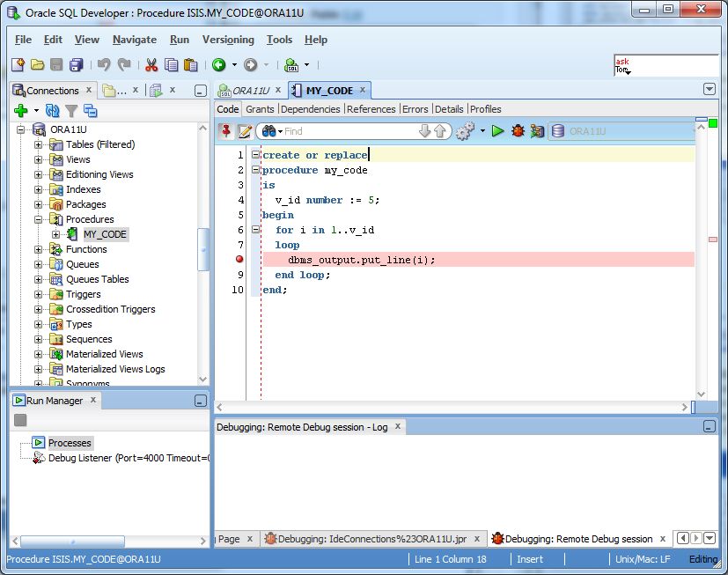Screen dimensions: 728x575
Task: Open the File menu
Action: tap(23, 40)
